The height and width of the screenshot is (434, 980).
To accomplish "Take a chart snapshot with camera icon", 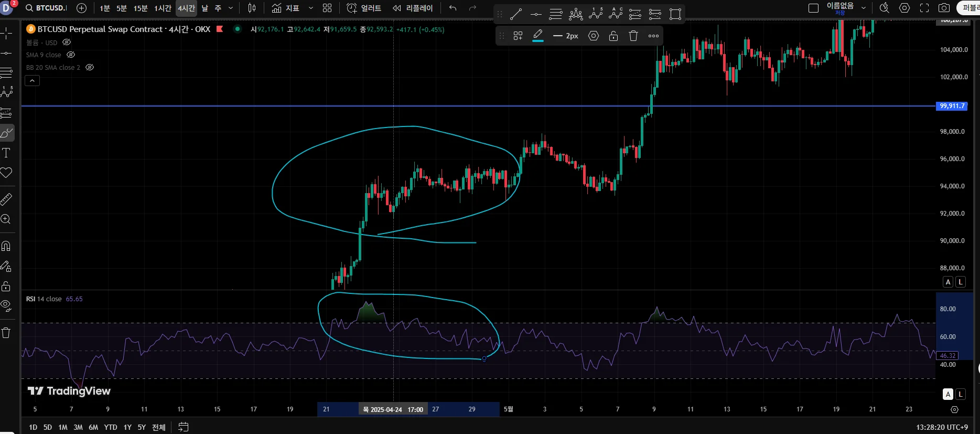I will 944,8.
